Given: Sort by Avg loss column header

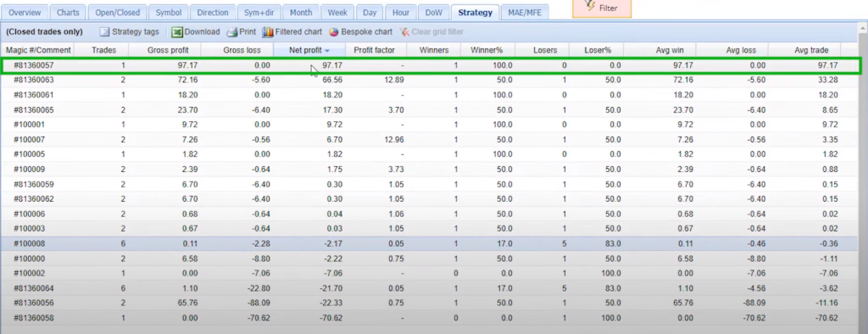Looking at the screenshot, I should 741,50.
